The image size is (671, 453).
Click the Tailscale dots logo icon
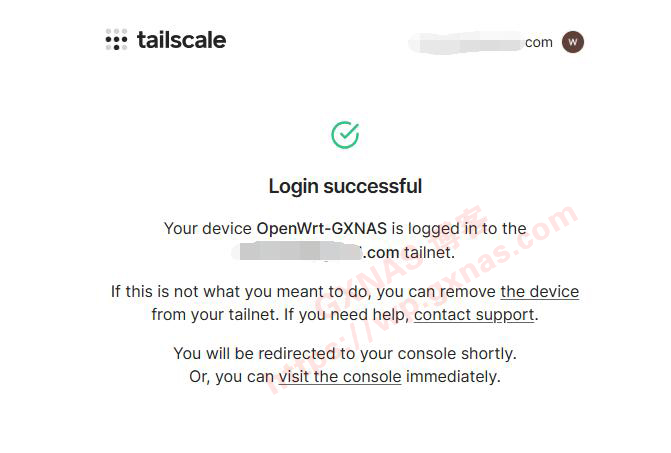(x=116, y=41)
